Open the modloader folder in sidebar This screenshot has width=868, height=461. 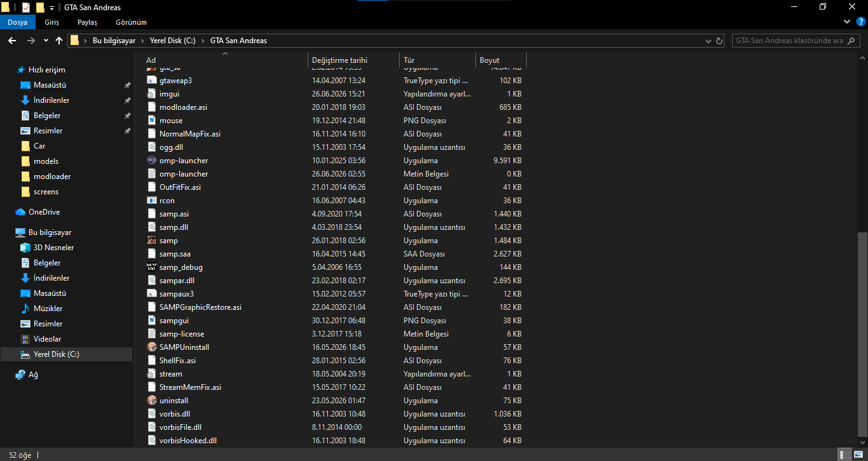52,177
